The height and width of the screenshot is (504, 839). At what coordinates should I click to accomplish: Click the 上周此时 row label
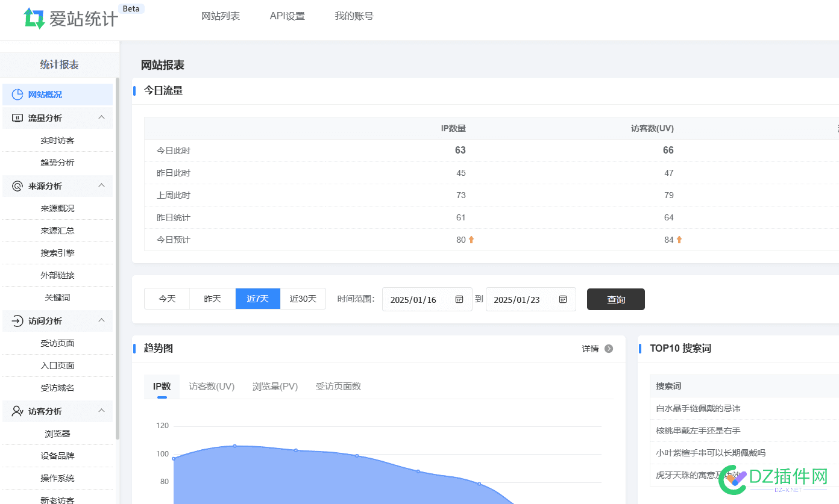click(x=174, y=195)
